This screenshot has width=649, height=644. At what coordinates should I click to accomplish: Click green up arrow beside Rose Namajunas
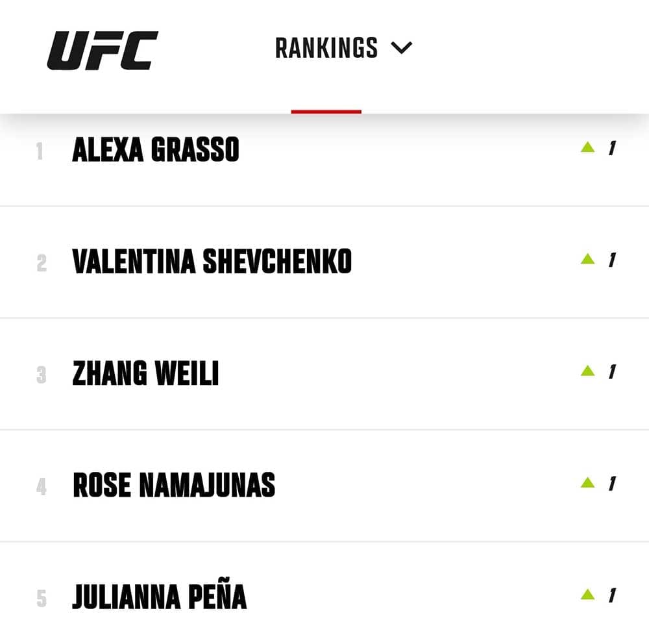588,482
